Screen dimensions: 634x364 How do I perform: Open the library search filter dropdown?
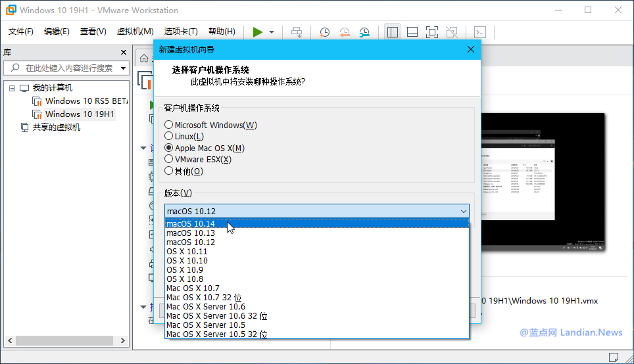(124, 68)
